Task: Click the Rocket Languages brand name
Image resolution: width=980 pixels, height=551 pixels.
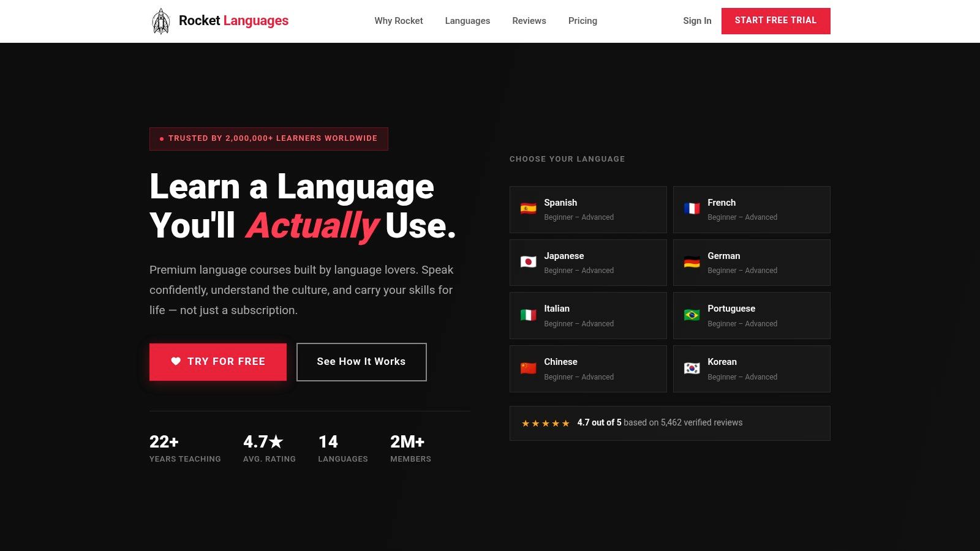Action: pos(233,21)
